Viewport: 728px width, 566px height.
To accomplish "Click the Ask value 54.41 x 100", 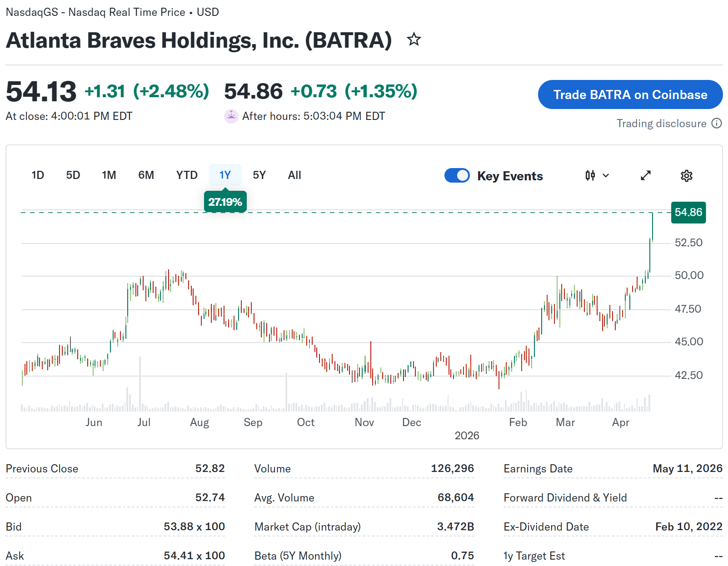I will (194, 556).
